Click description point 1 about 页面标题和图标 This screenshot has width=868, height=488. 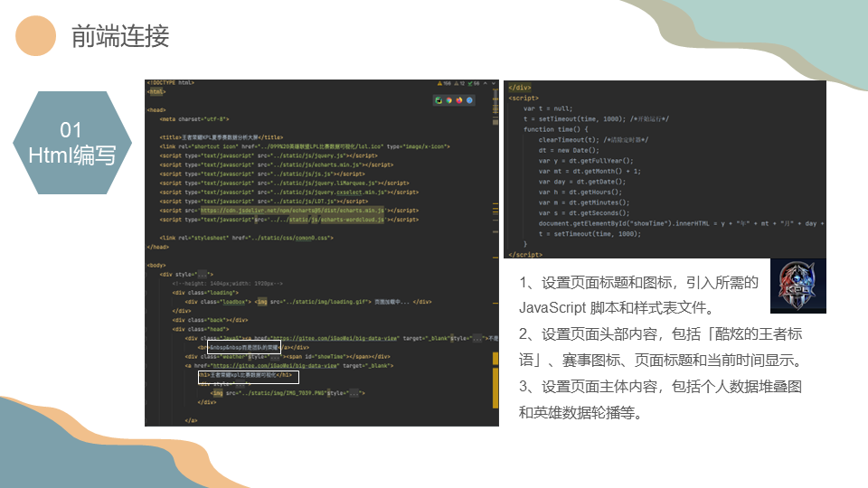(638, 295)
